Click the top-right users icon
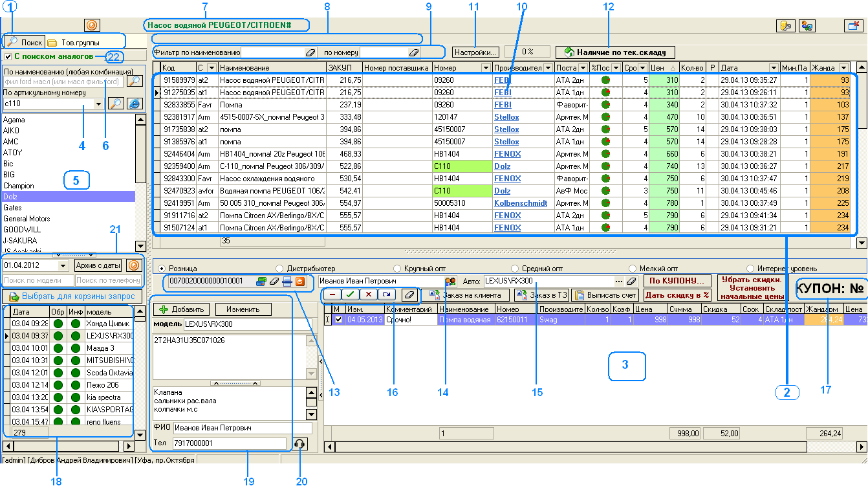This screenshot has width=868, height=499. point(807,26)
